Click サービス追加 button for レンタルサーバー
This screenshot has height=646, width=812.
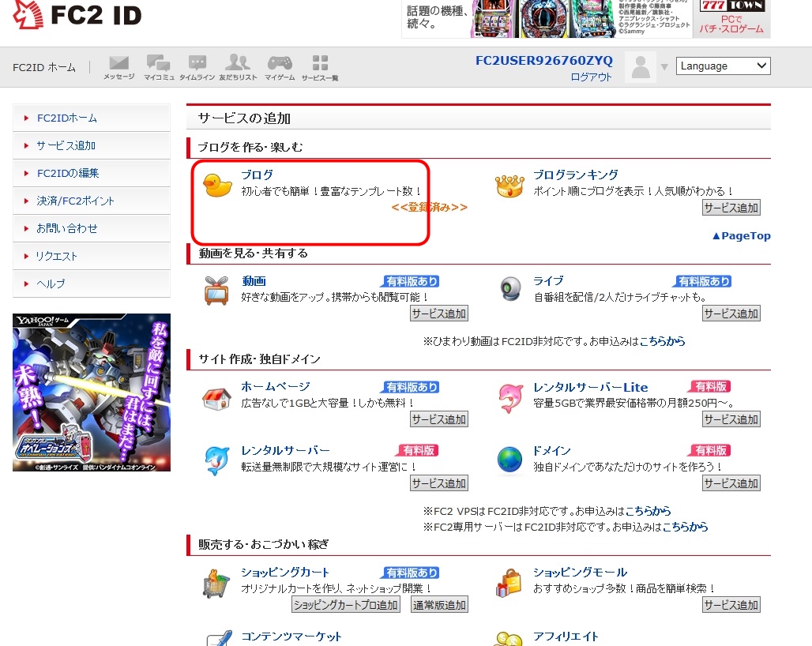coord(439,483)
